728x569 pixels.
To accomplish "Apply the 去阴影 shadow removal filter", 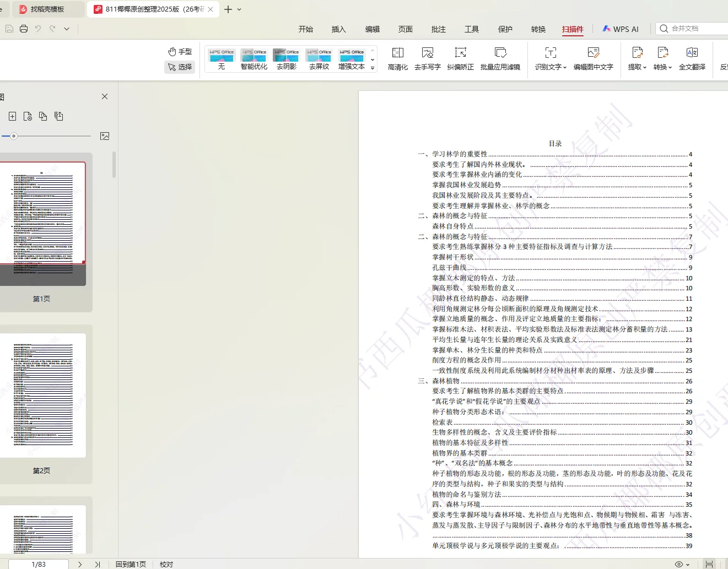I will [286, 58].
